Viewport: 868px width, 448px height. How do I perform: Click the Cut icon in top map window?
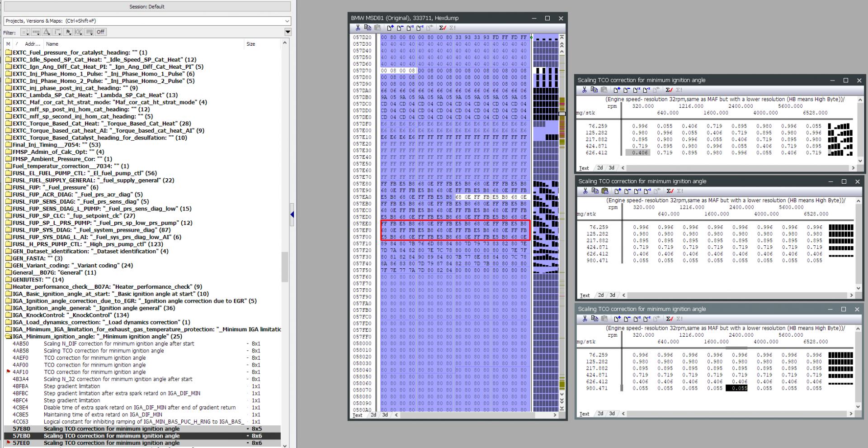click(584, 90)
